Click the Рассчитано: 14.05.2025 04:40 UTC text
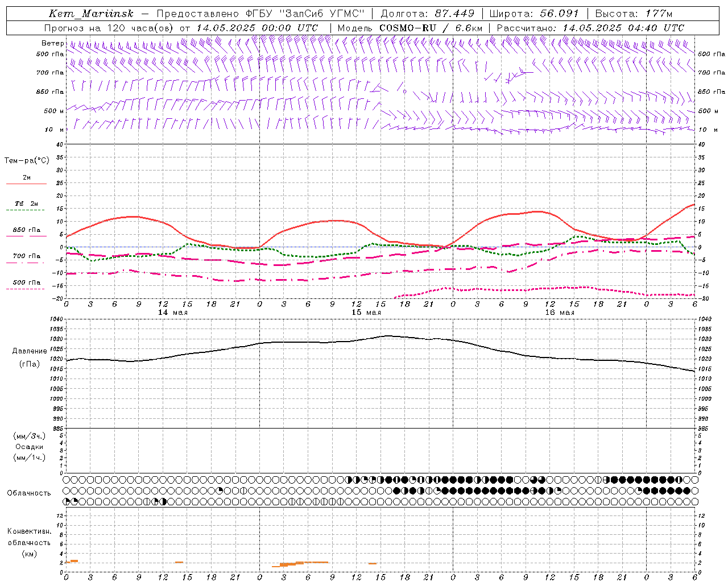 590,28
